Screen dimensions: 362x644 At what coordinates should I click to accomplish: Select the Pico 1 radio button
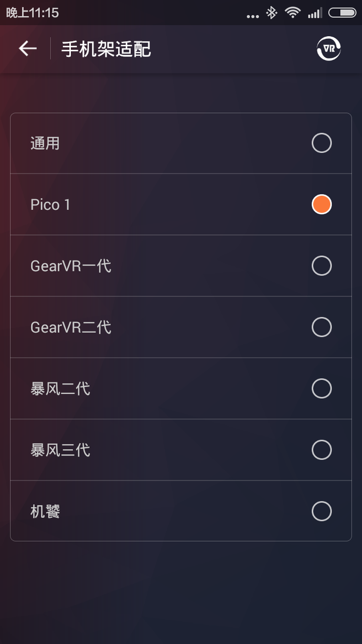coord(322,204)
